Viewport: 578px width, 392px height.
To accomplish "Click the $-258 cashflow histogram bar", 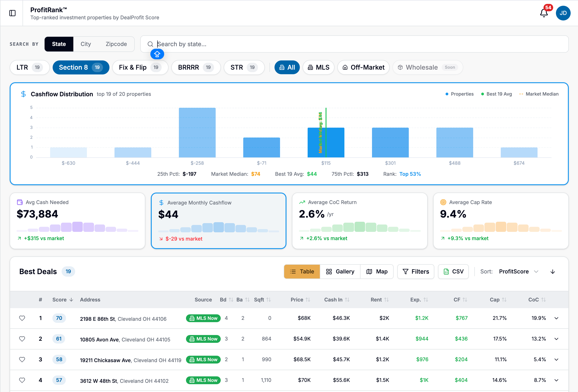I will [197, 133].
